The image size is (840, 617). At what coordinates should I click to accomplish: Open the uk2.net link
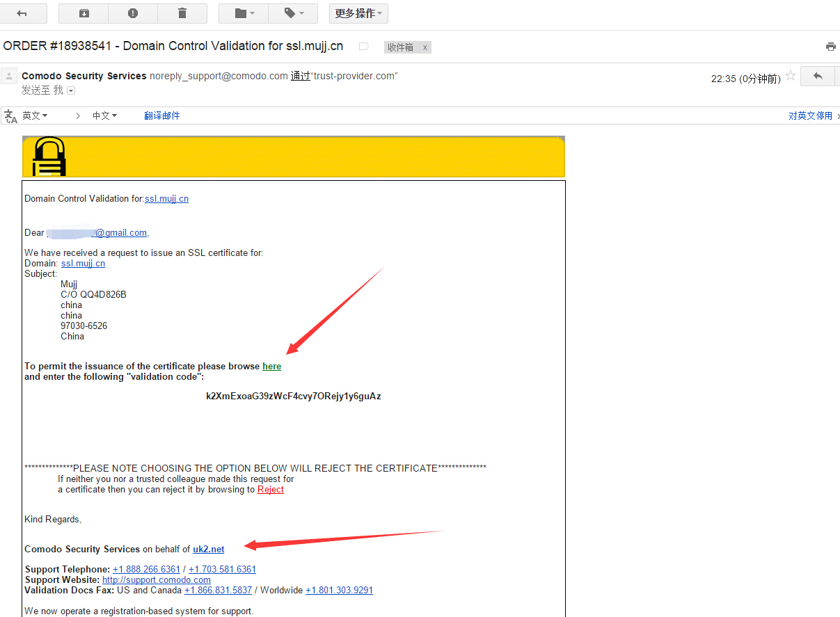[209, 549]
